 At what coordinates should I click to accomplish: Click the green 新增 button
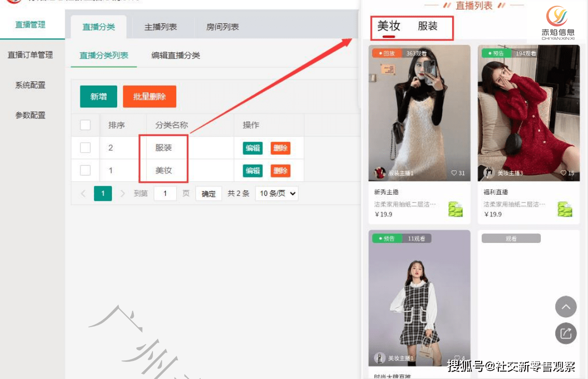(99, 97)
